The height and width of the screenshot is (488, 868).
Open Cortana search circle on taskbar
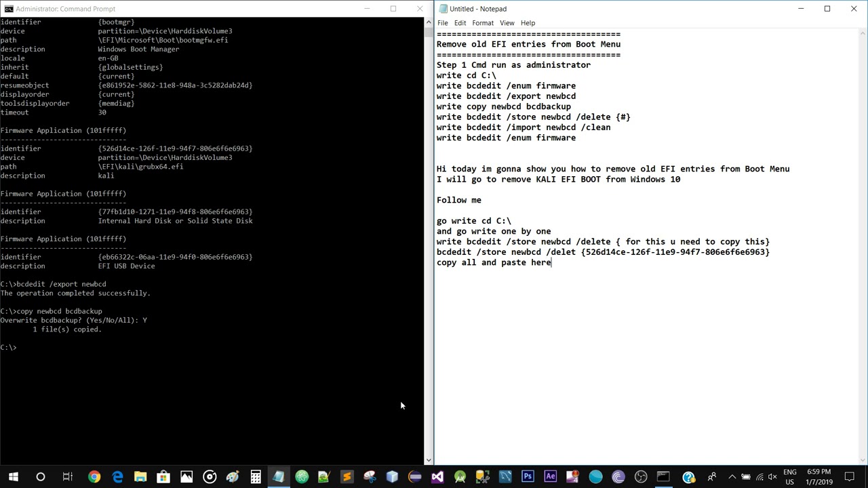pyautogui.click(x=41, y=477)
